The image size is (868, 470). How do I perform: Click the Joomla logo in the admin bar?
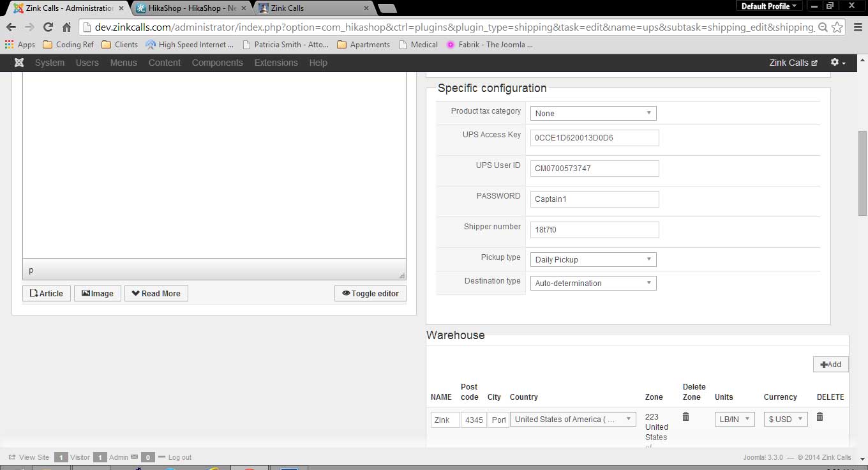[x=19, y=63]
